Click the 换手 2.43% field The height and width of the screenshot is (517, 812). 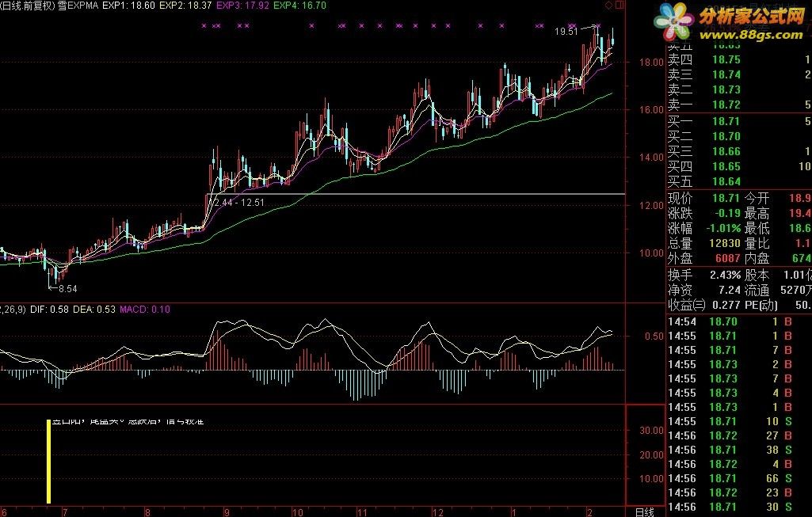[704, 276]
